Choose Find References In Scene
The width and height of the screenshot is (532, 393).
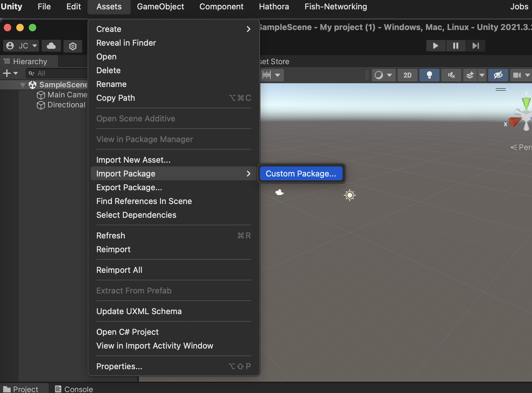click(174, 201)
